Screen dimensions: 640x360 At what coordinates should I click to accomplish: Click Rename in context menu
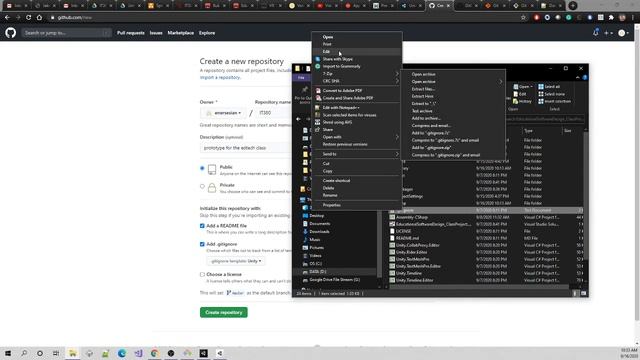357,195
